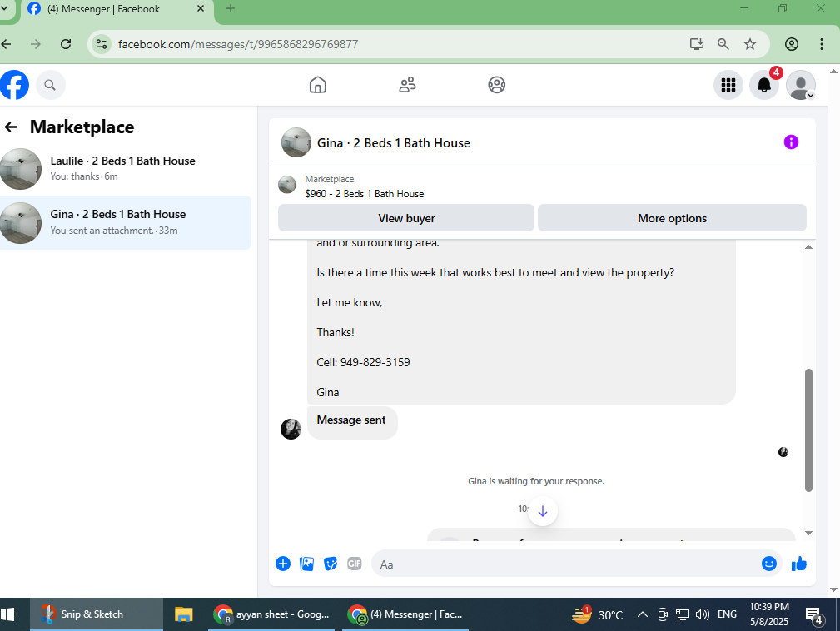
Task: Open the weather 30°C widget
Action: pyautogui.click(x=597, y=614)
